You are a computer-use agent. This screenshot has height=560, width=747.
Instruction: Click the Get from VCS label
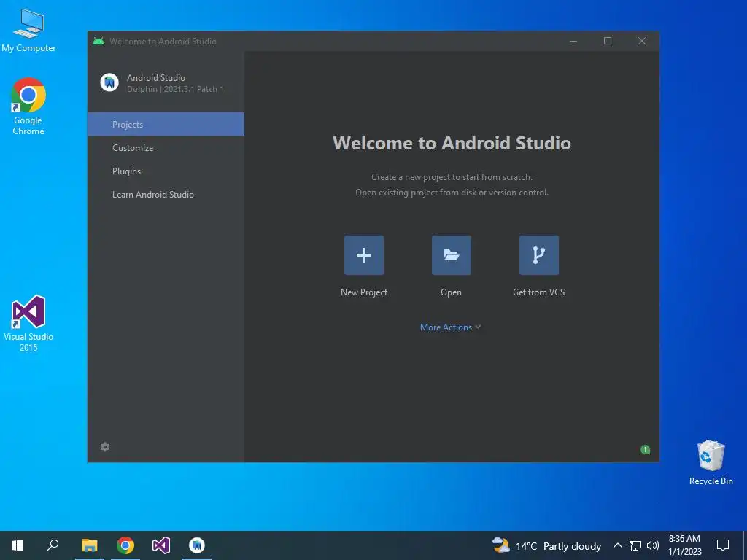pos(539,292)
